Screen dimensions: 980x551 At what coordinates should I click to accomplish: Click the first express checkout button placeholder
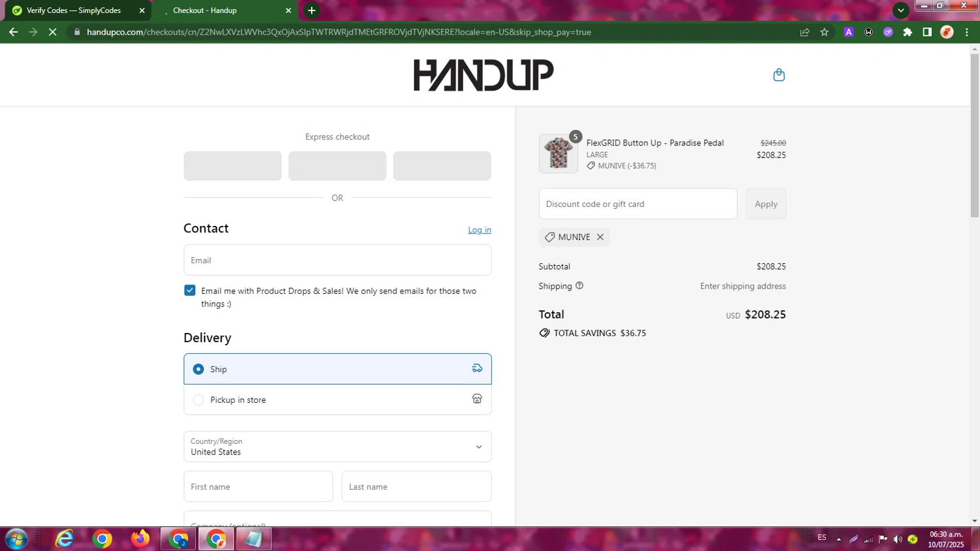point(233,166)
